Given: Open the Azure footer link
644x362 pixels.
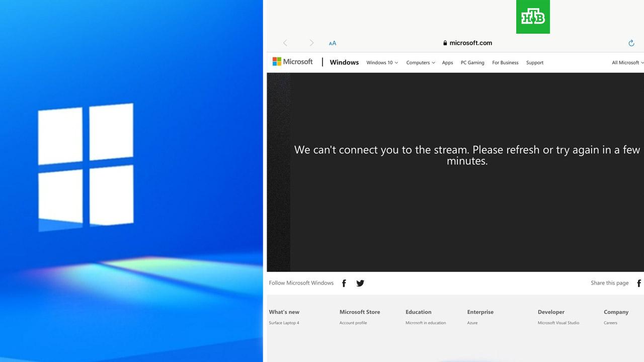Looking at the screenshot, I should [472, 323].
